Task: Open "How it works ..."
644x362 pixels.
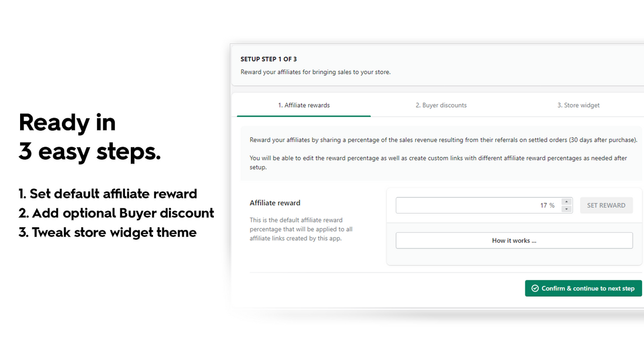Action: tap(514, 240)
